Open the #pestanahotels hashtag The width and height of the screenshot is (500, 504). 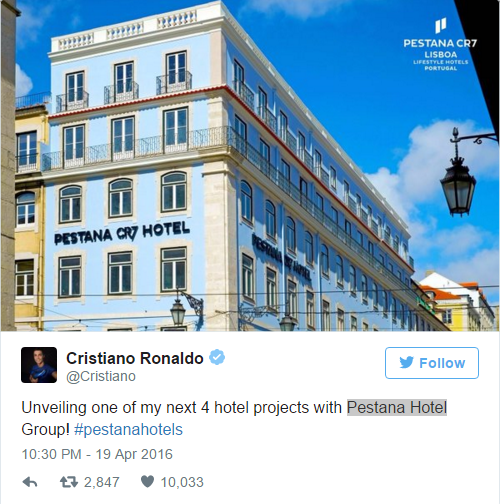tap(128, 429)
